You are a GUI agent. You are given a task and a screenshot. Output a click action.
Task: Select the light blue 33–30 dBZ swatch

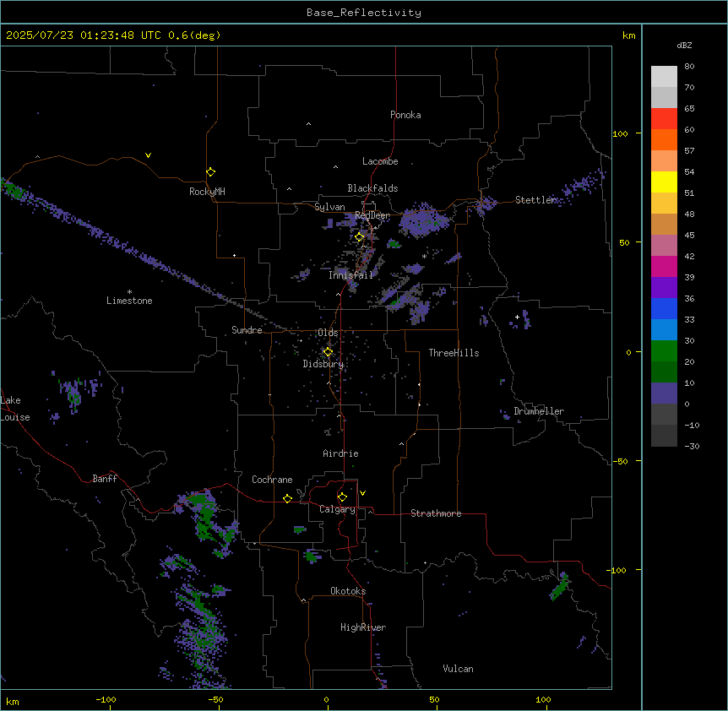(x=664, y=329)
